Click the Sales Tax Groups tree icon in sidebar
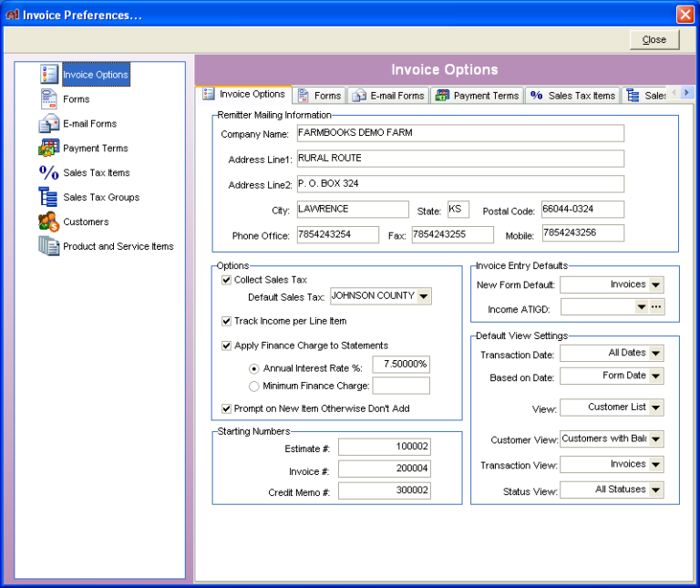The height and width of the screenshot is (588, 700). (47, 197)
